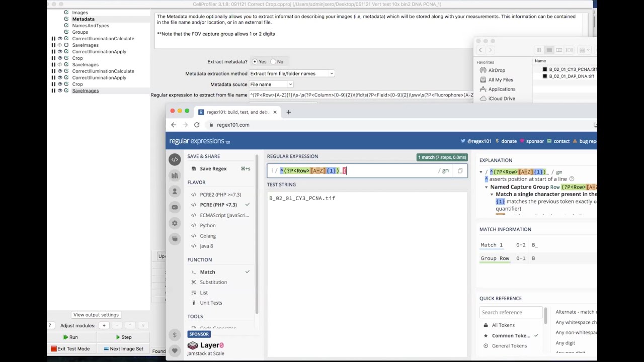Go back in the Finder window
Image resolution: width=644 pixels, height=362 pixels.
click(x=480, y=50)
